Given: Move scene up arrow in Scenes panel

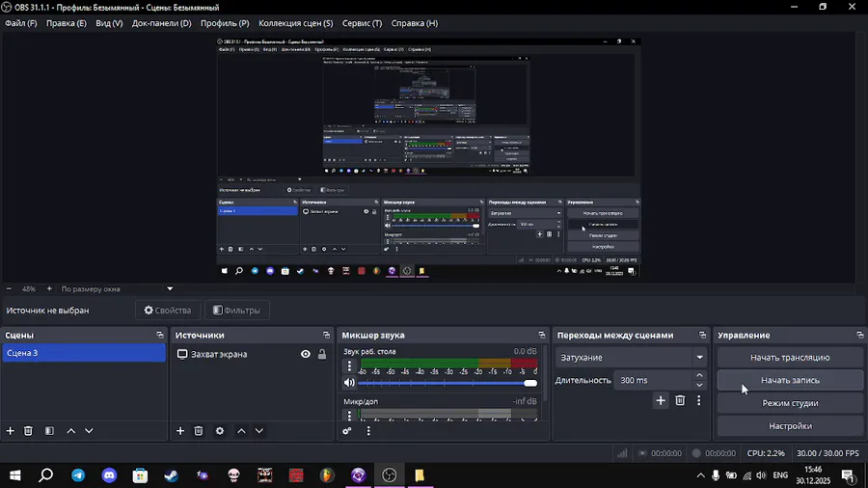Looking at the screenshot, I should coord(70,430).
